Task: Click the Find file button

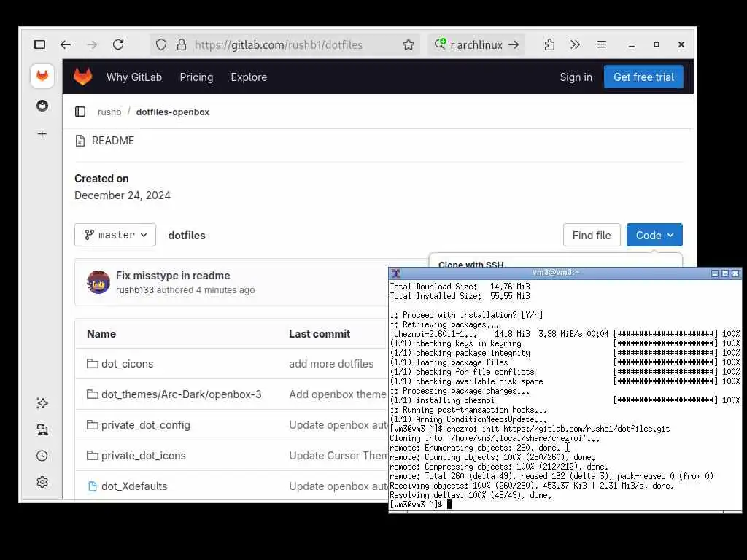Action: click(x=592, y=236)
